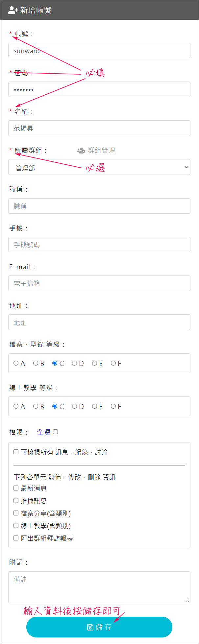The height and width of the screenshot is (644, 199).
Task: Choose grade F for 檔案、型錄 等級
Action: coord(113,363)
